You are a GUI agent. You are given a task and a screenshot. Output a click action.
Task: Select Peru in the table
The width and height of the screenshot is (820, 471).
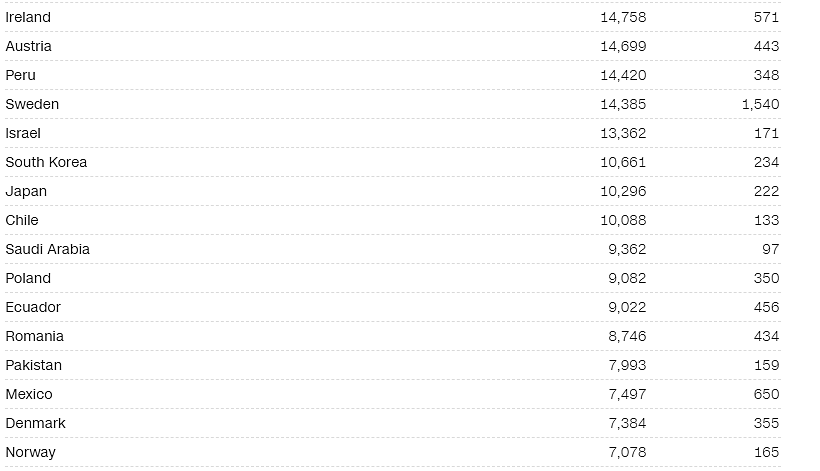pyautogui.click(x=21, y=75)
